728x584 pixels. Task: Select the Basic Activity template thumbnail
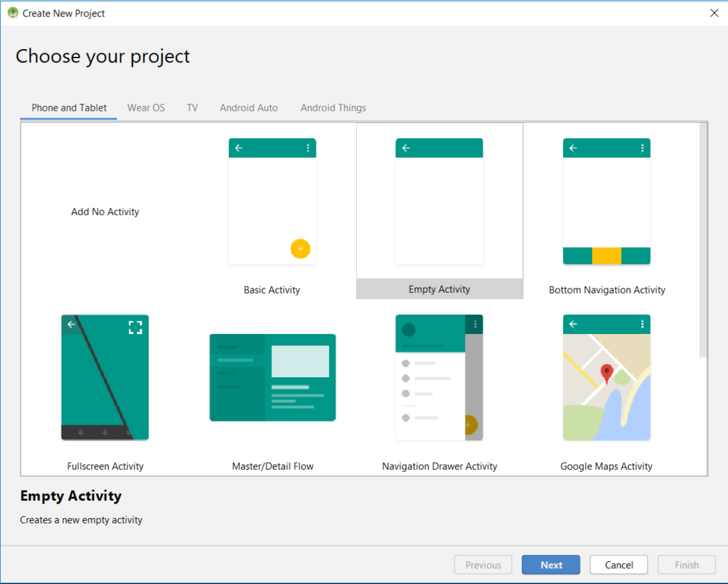272,202
